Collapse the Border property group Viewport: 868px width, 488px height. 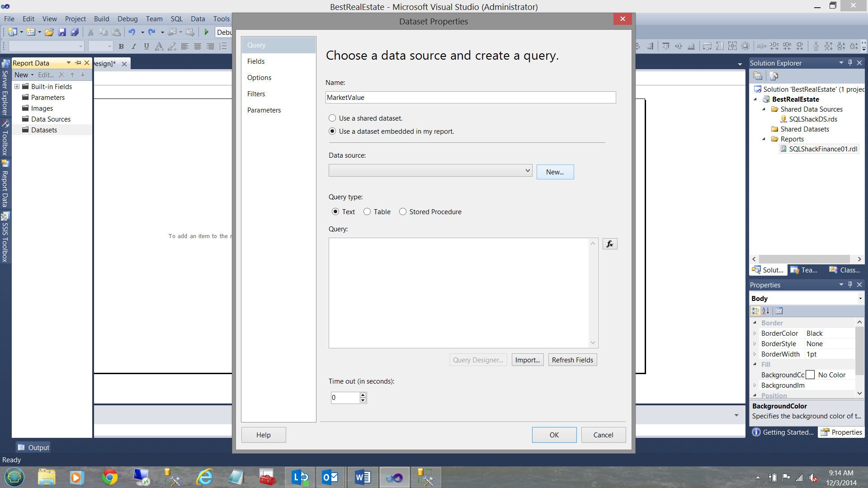click(755, 323)
